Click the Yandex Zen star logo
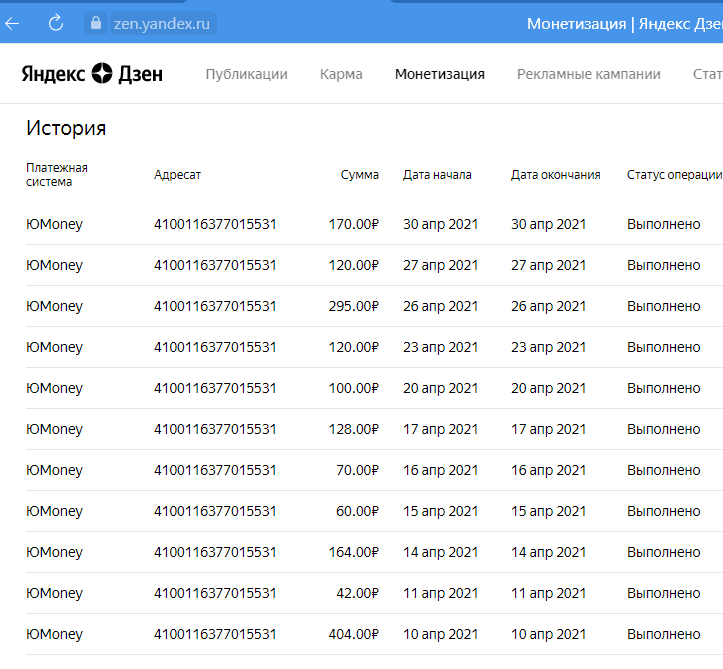Screen dimensions: 723x669 102,73
